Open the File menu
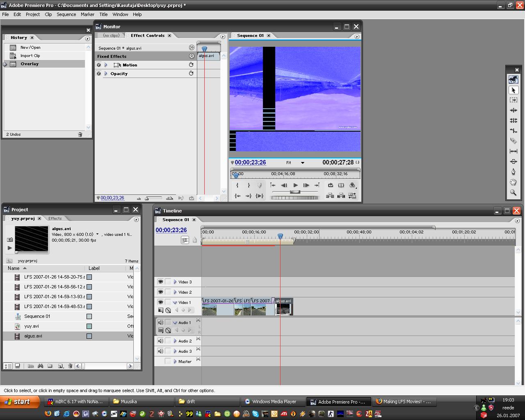The width and height of the screenshot is (525, 420). click(5, 14)
